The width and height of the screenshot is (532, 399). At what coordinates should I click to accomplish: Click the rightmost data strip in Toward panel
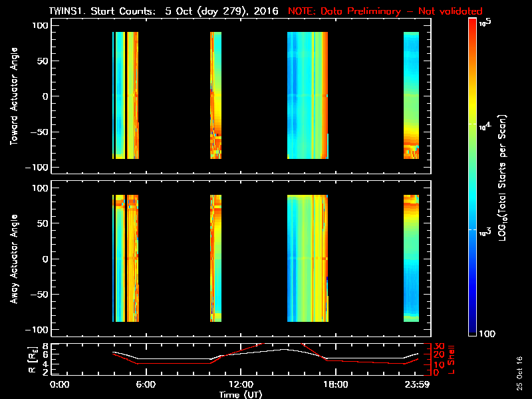point(412,95)
